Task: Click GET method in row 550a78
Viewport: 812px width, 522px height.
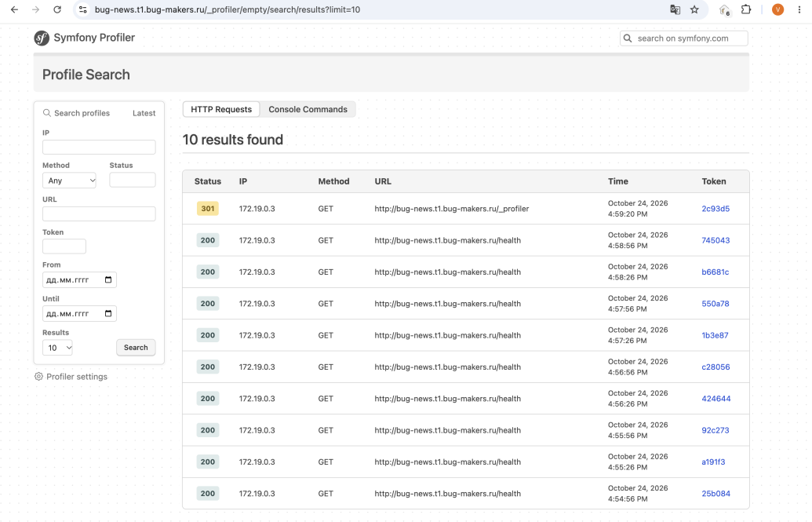Action: point(326,303)
